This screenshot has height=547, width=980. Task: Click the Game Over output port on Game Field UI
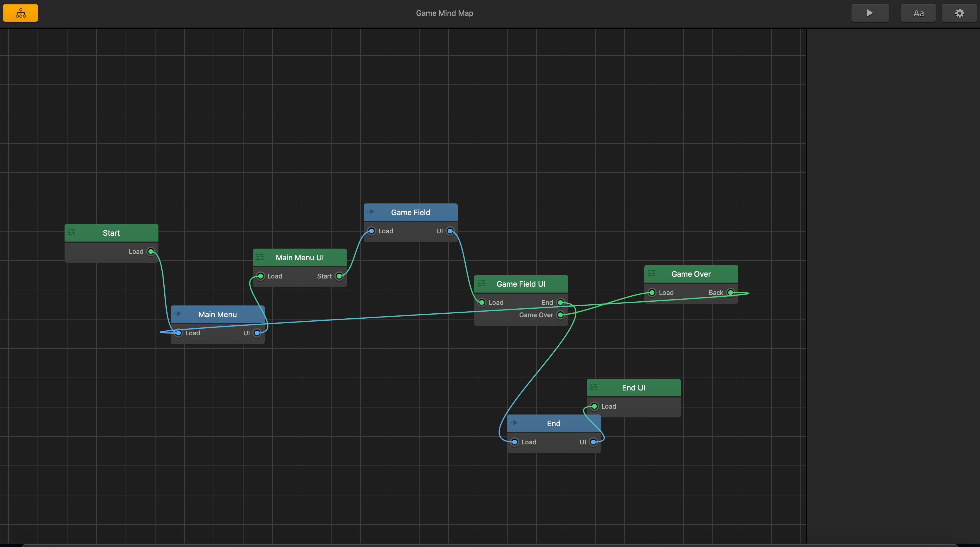point(560,315)
